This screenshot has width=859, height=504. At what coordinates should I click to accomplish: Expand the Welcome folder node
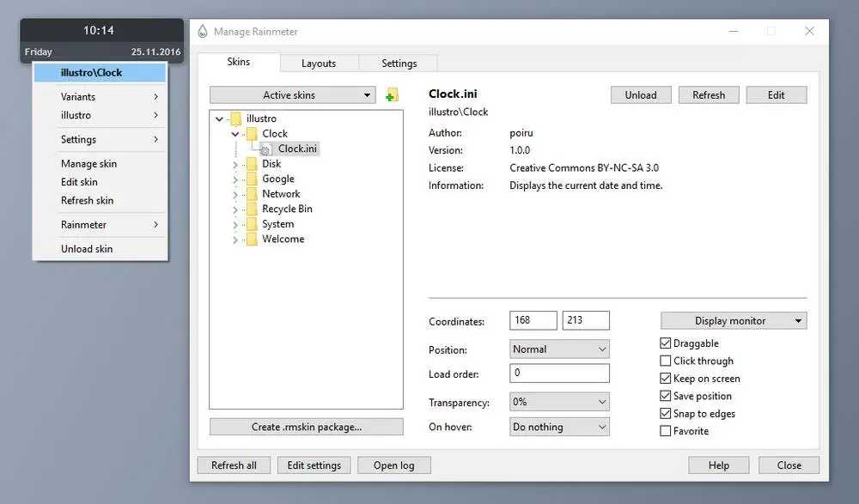point(235,240)
